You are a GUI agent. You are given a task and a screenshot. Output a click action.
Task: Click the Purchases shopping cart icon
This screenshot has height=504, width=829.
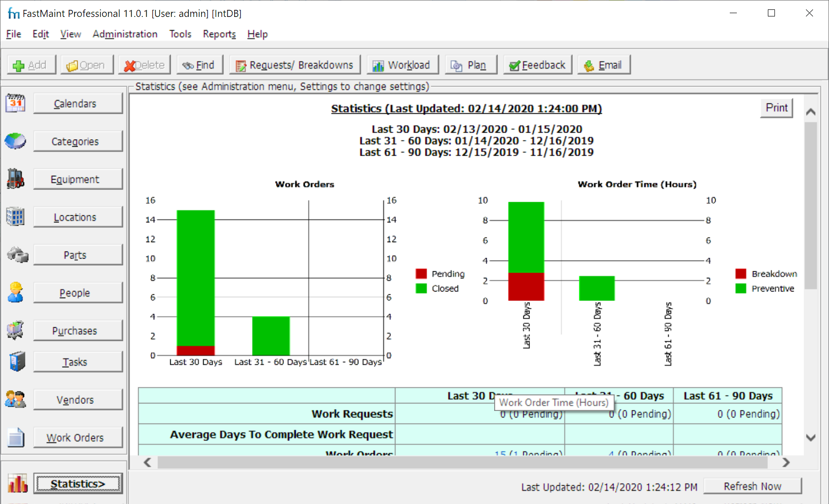(x=16, y=330)
